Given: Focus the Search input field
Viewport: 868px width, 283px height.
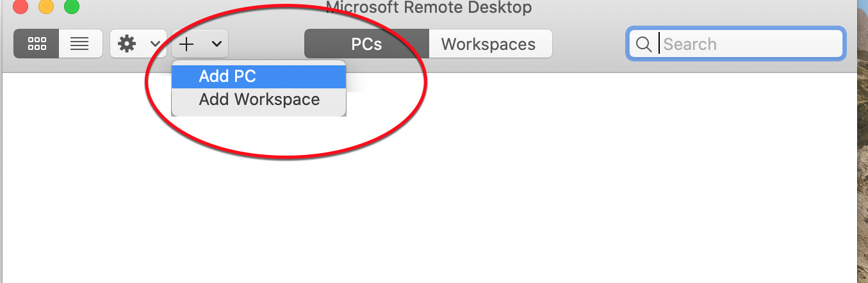Looking at the screenshot, I should 749,44.
